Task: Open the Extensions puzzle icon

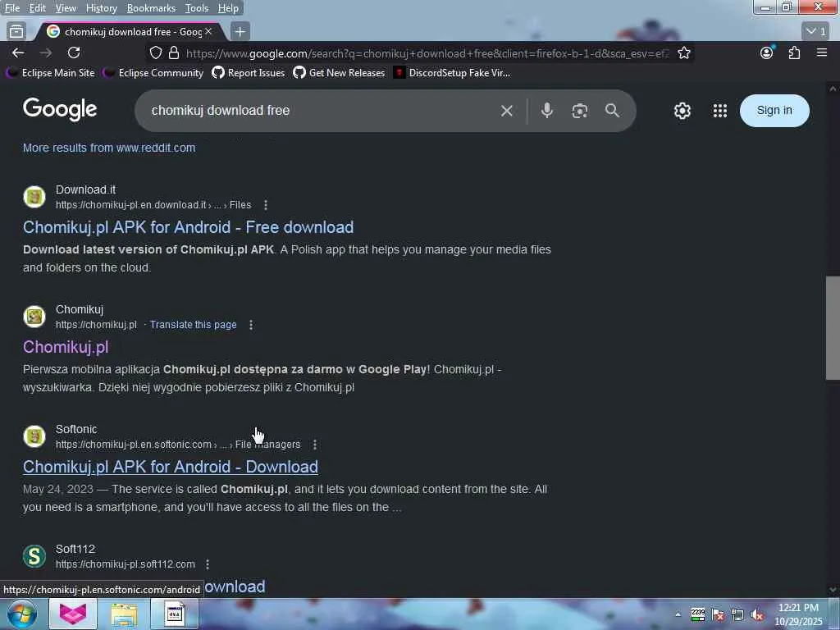Action: click(794, 52)
